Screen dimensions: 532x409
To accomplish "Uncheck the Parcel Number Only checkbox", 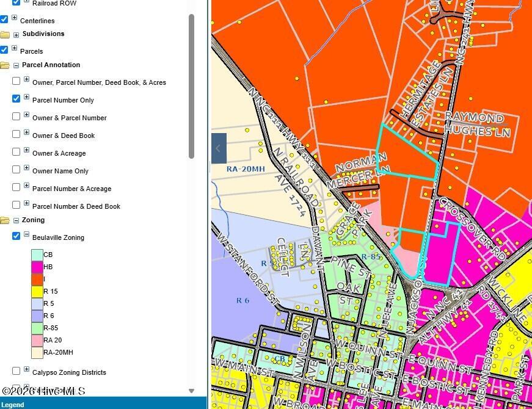I will tap(16, 98).
